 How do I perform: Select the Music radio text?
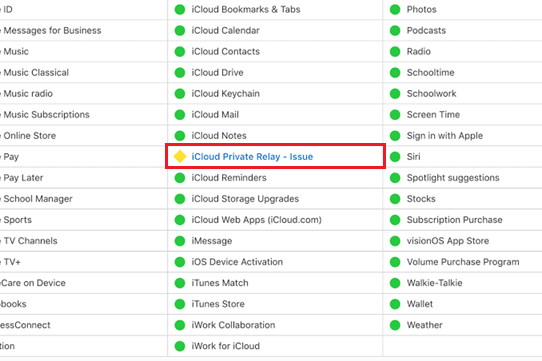(x=28, y=94)
